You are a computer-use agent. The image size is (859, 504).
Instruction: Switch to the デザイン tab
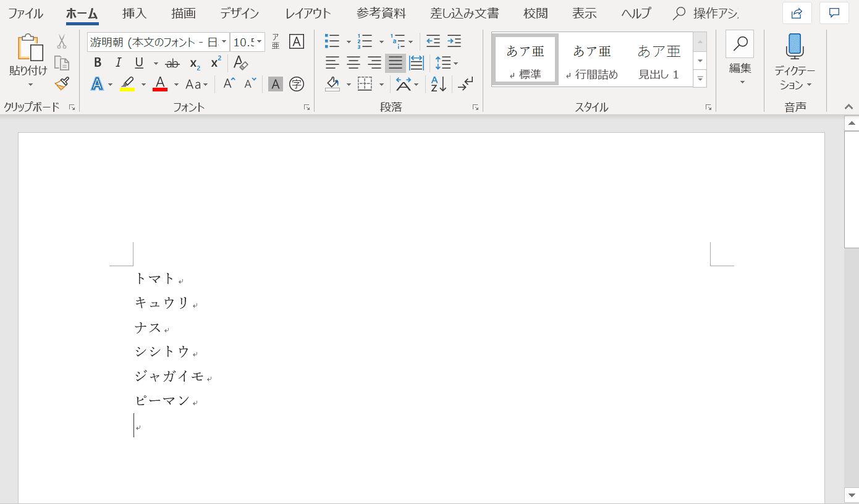pos(239,13)
